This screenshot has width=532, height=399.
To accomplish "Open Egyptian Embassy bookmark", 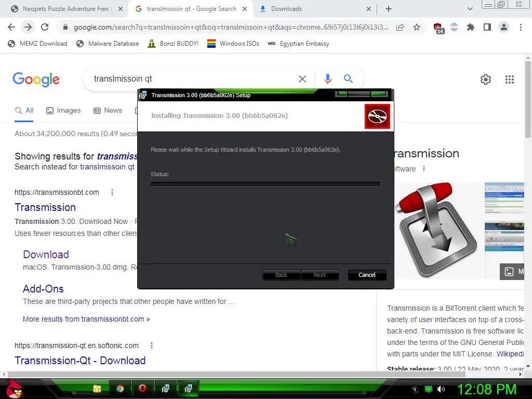I will pos(298,44).
